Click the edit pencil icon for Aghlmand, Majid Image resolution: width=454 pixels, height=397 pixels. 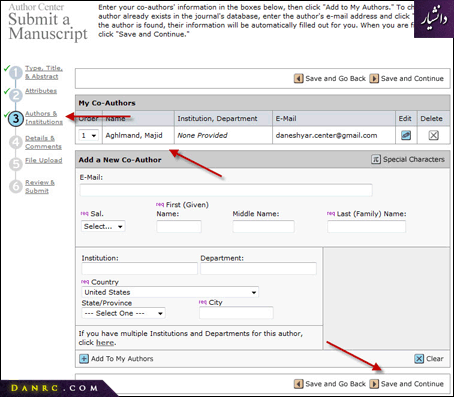406,135
